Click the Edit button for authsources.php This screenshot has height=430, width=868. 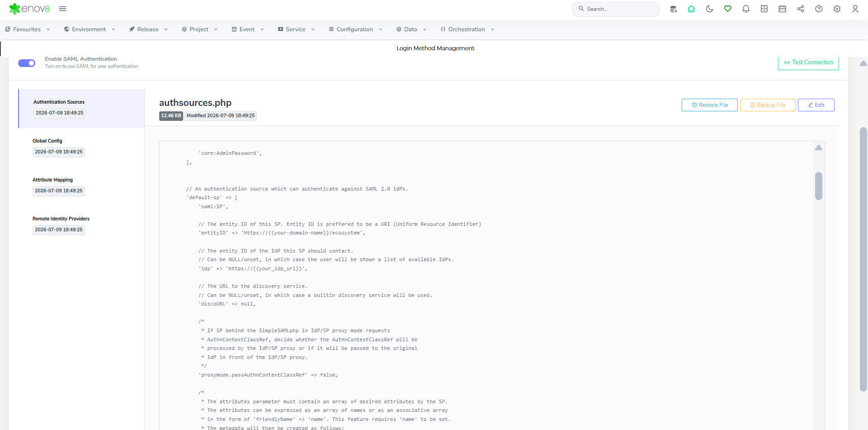(x=816, y=105)
